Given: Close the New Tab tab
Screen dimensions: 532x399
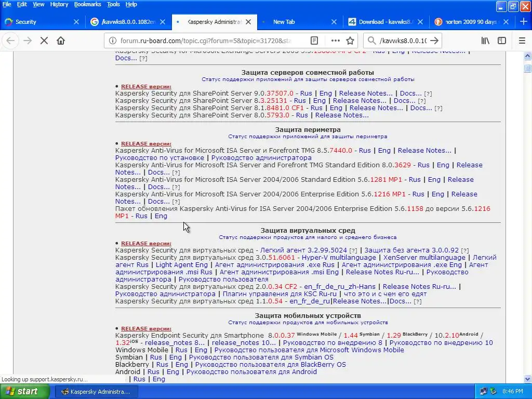Looking at the screenshot, I should 334,22.
